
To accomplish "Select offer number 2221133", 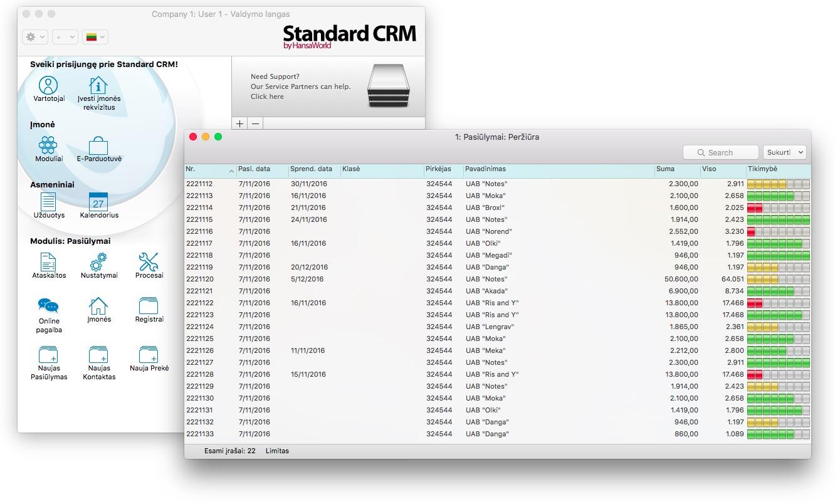I will coord(199,434).
